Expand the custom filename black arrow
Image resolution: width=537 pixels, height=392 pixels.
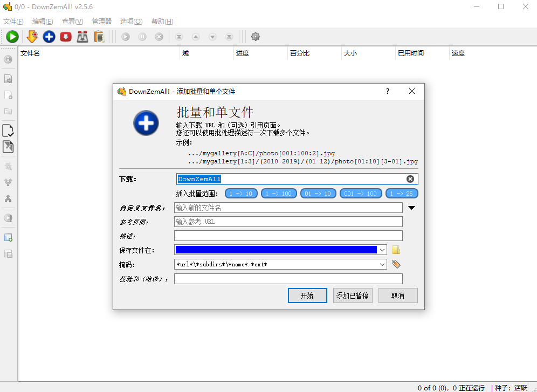click(x=412, y=208)
